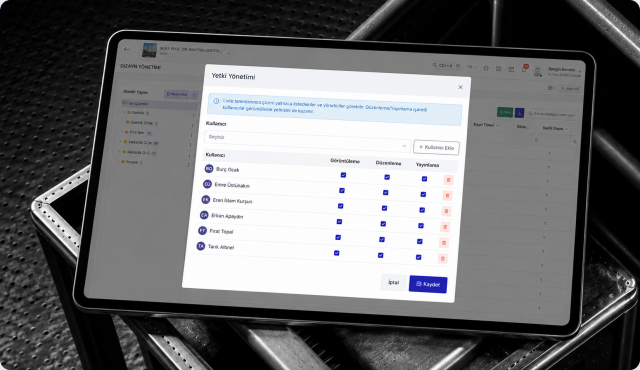Delete Burç Ocak's permission row
The width and height of the screenshot is (640, 370).
(448, 180)
